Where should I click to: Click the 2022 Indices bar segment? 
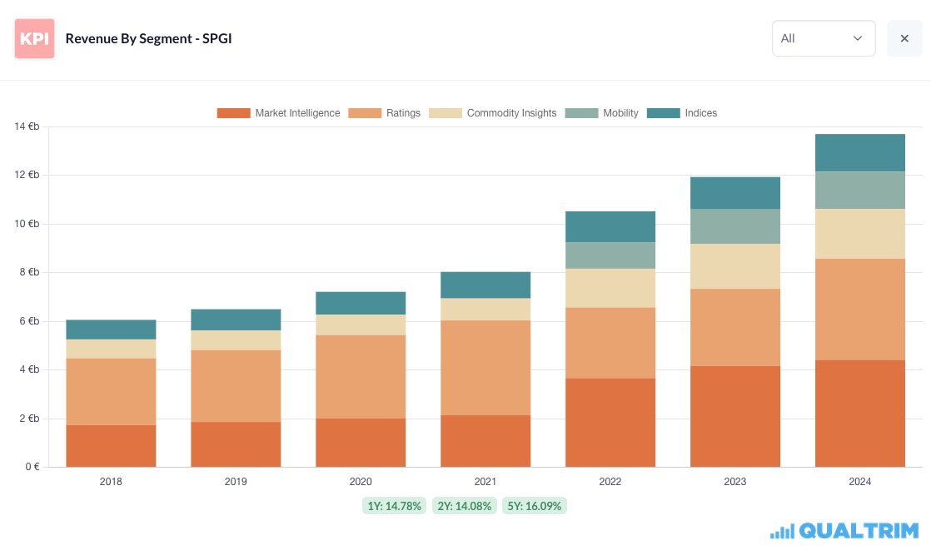[x=610, y=226]
